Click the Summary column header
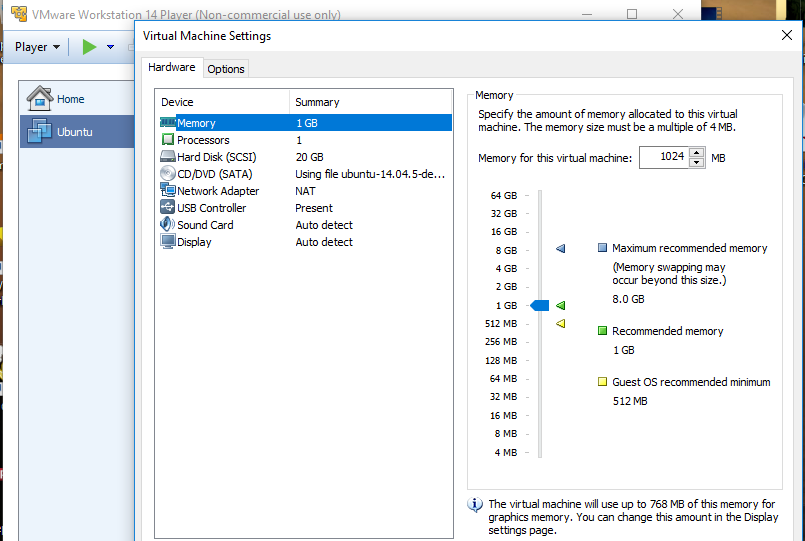 point(371,102)
